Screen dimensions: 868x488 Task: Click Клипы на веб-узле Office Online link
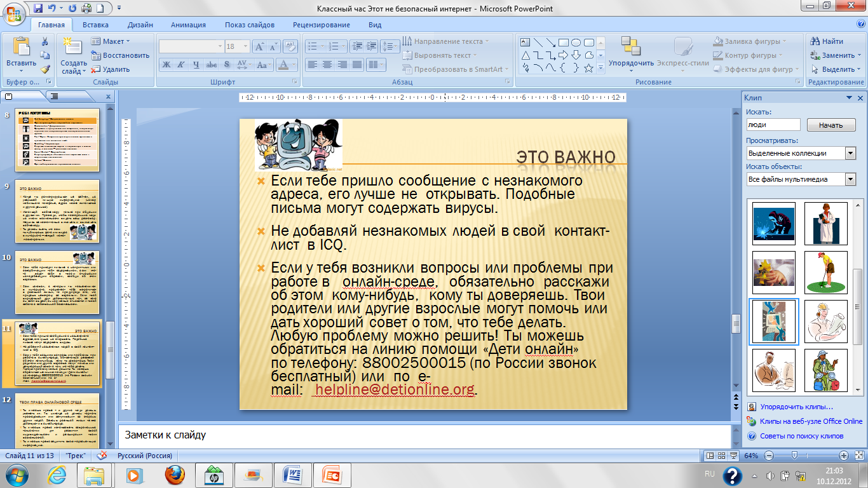[x=811, y=421]
